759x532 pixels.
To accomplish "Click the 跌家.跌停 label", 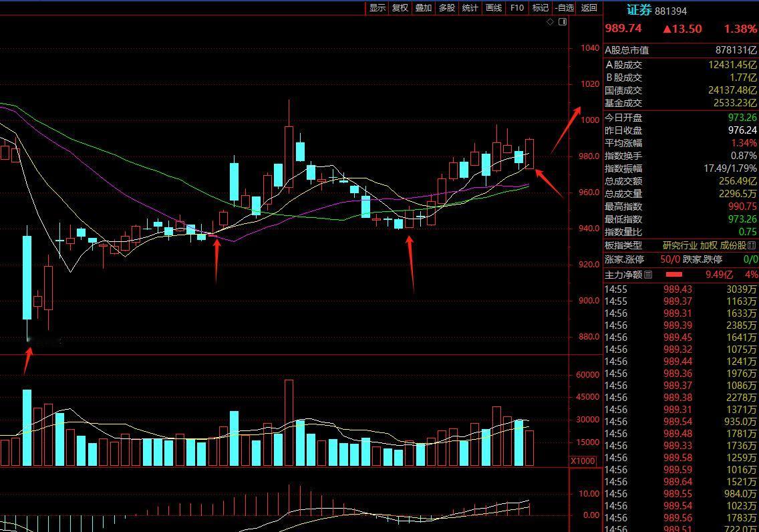I will coord(702,259).
